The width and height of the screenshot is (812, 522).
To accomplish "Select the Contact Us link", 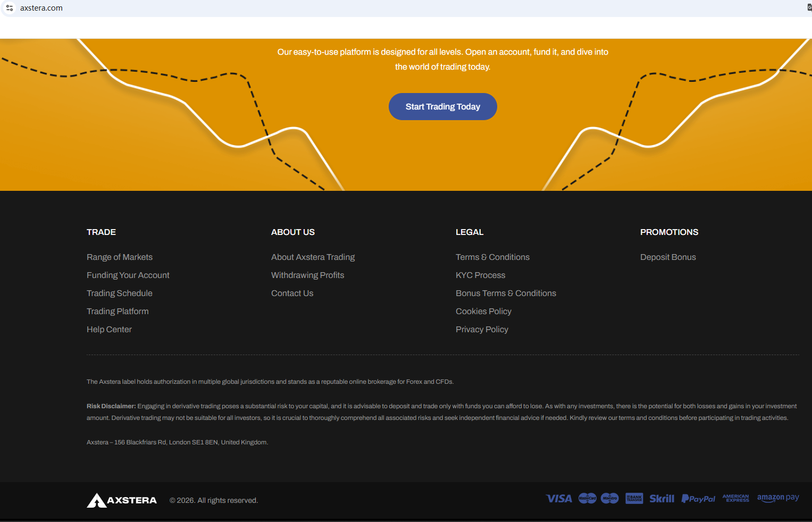I will (x=292, y=293).
